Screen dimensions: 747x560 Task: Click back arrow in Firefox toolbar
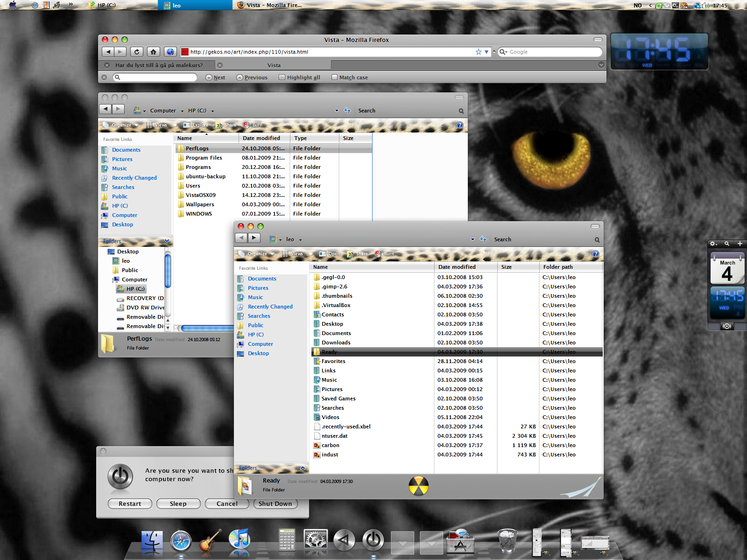(108, 52)
